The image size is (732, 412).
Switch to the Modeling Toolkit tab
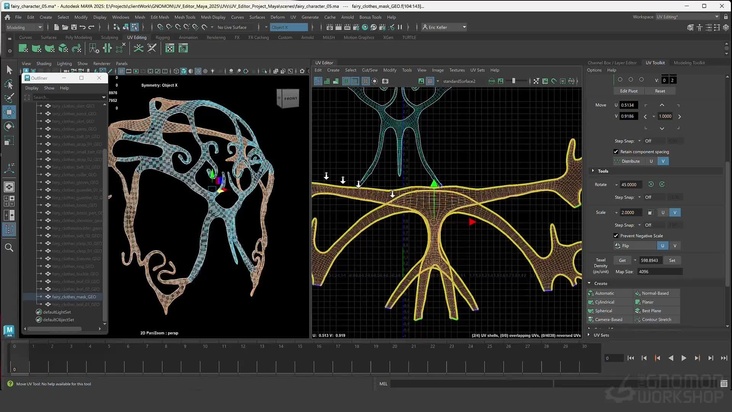click(689, 63)
